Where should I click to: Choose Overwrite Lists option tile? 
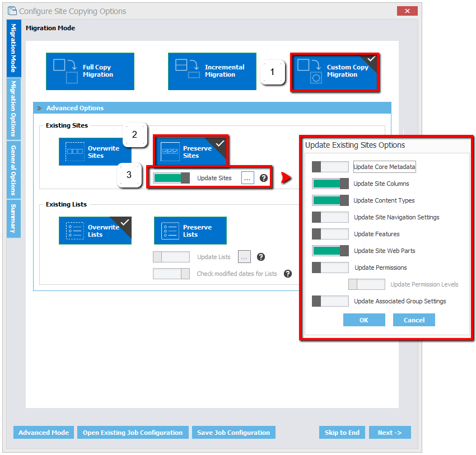95,231
